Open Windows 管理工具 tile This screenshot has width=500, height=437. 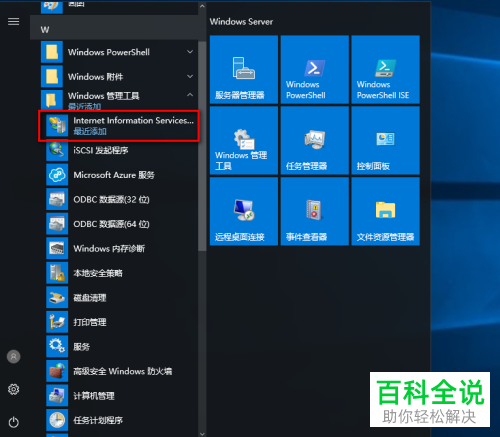pos(244,140)
